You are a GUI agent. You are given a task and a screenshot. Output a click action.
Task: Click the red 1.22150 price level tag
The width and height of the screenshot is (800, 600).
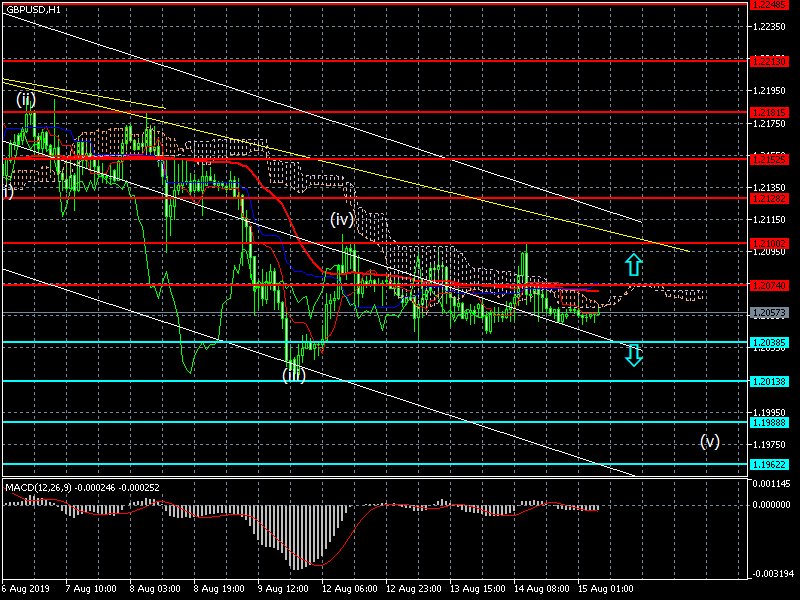click(770, 61)
